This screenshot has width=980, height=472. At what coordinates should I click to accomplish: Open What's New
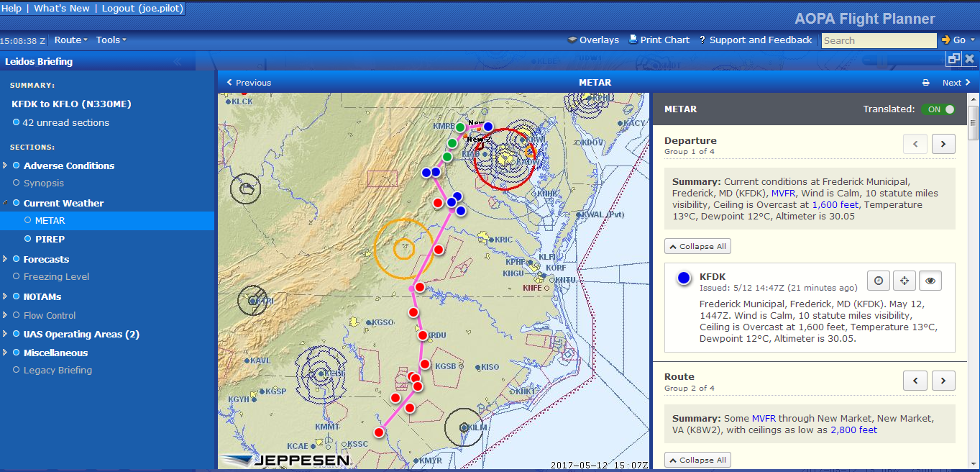point(62,8)
